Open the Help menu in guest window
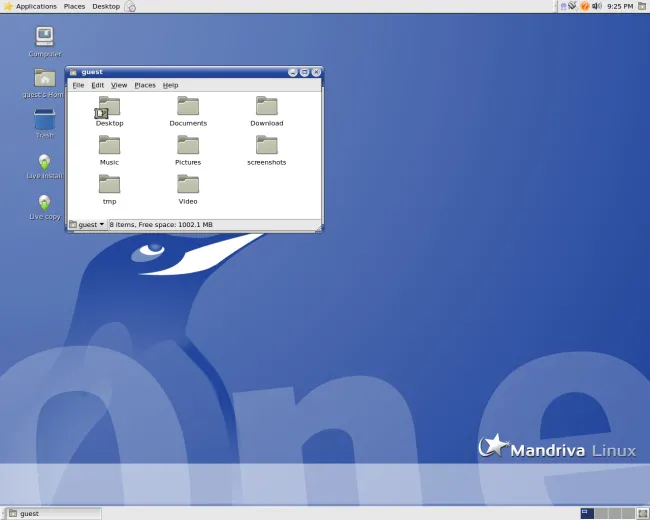 [x=170, y=85]
